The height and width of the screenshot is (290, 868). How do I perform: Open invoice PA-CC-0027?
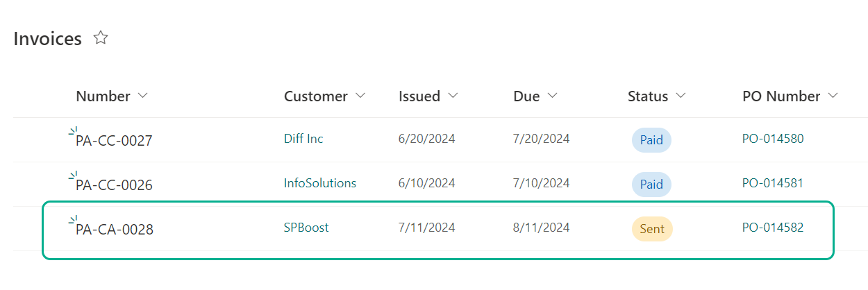click(114, 141)
